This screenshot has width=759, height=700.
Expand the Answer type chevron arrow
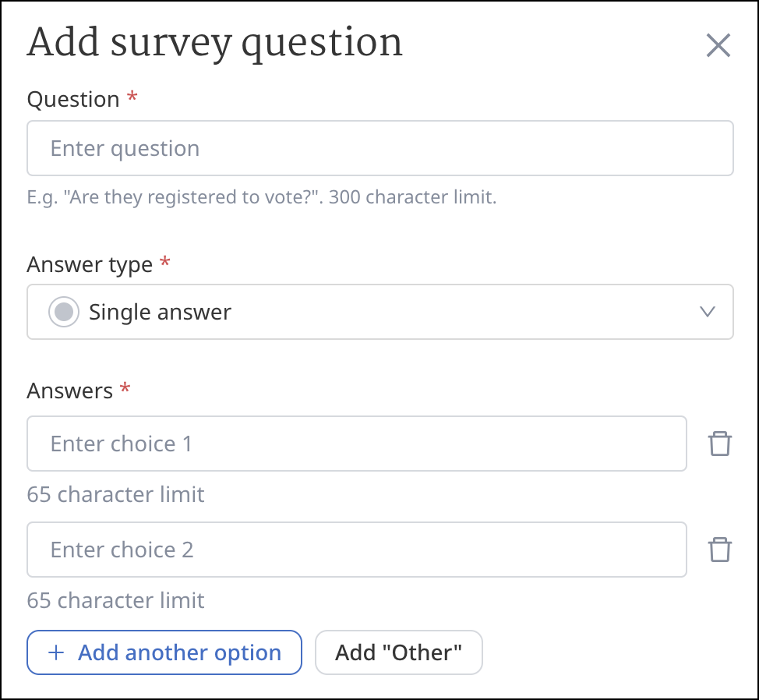(x=707, y=313)
